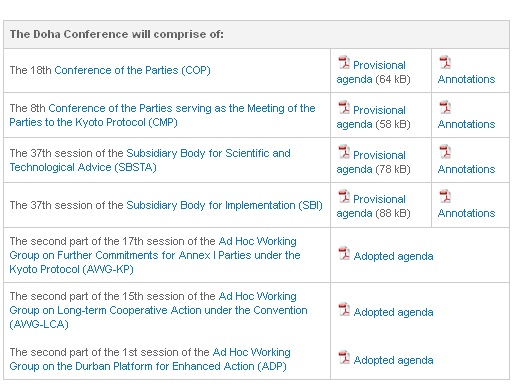
Task: Click PDF icon for SBSTA provisional agenda
Action: pos(344,152)
